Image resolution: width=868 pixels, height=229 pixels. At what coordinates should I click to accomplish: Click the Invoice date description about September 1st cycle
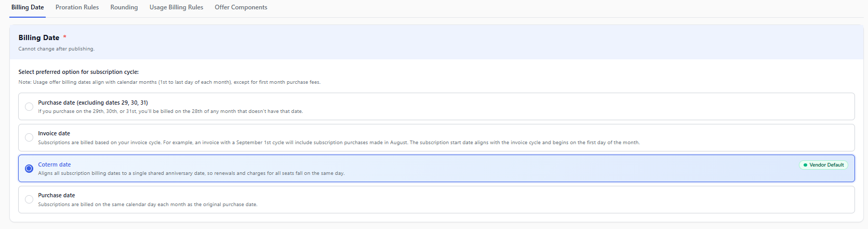click(339, 143)
